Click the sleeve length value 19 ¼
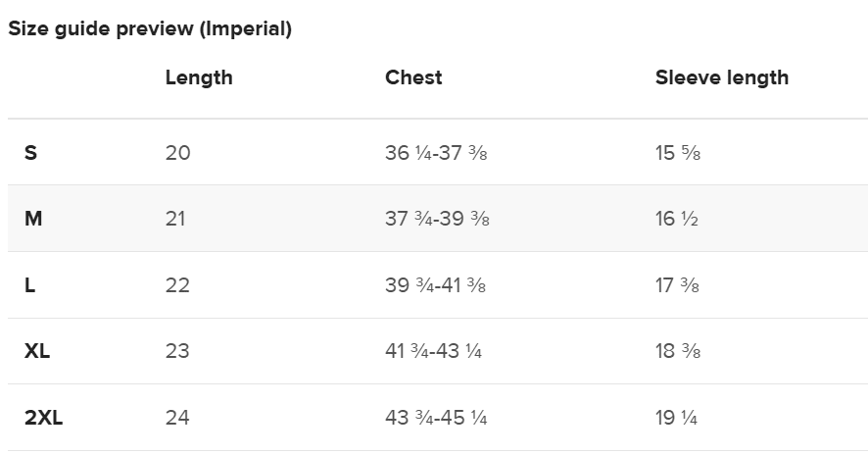The width and height of the screenshot is (868, 455). tap(676, 418)
